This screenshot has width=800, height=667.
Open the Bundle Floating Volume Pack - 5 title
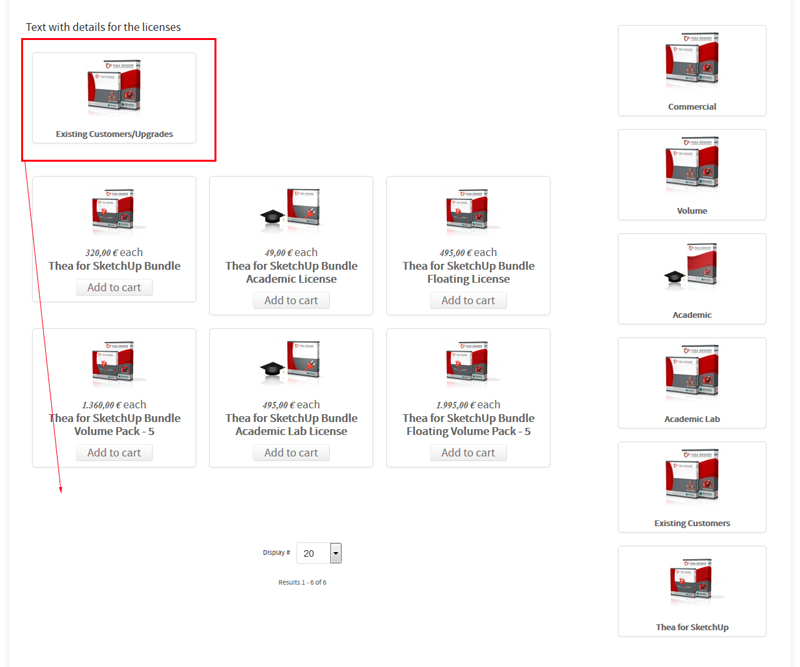pyautogui.click(x=468, y=425)
